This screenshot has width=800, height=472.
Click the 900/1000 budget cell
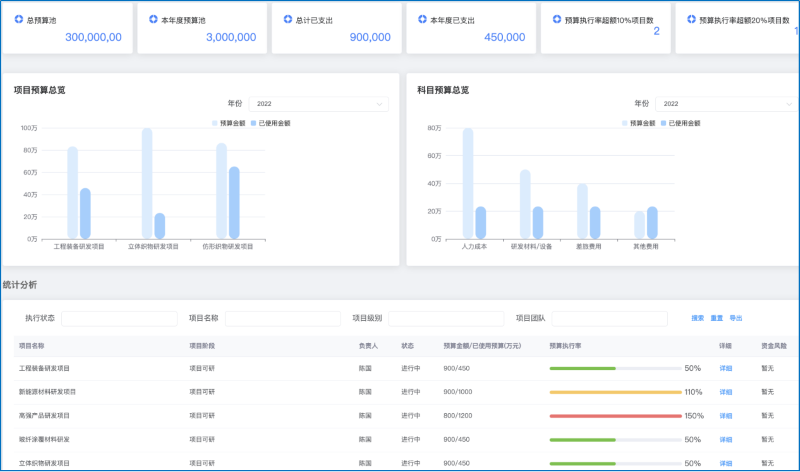458,392
